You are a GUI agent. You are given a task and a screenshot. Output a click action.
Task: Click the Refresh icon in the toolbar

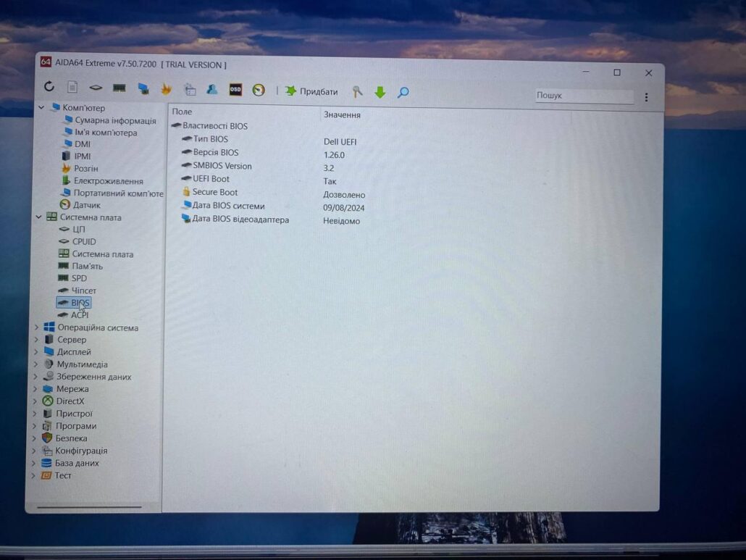point(49,88)
